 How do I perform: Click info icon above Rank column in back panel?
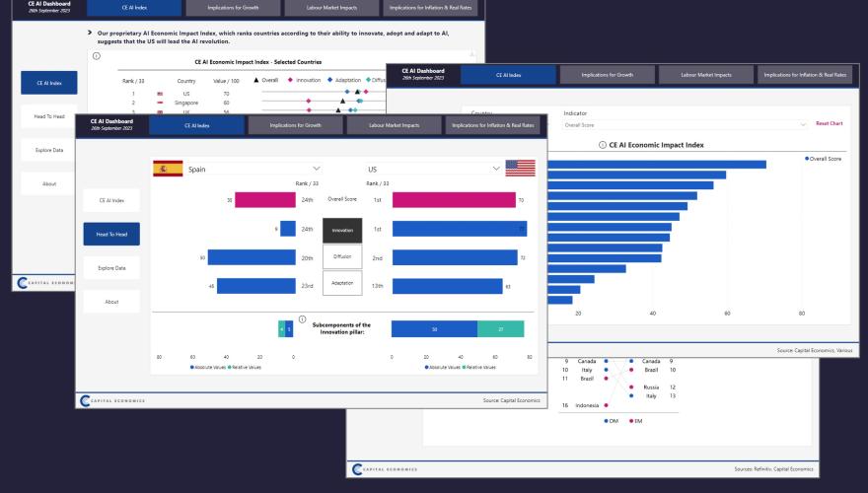[96, 56]
